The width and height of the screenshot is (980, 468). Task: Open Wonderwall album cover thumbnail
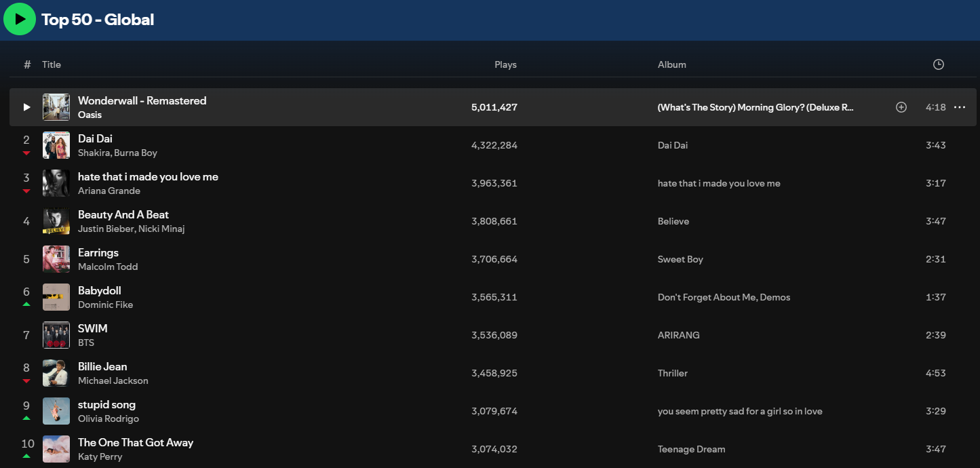coord(56,107)
